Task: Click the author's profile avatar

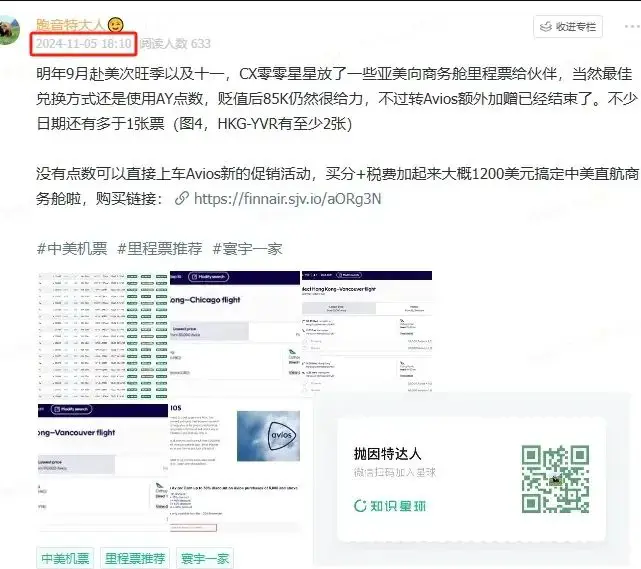Action: click(11, 30)
